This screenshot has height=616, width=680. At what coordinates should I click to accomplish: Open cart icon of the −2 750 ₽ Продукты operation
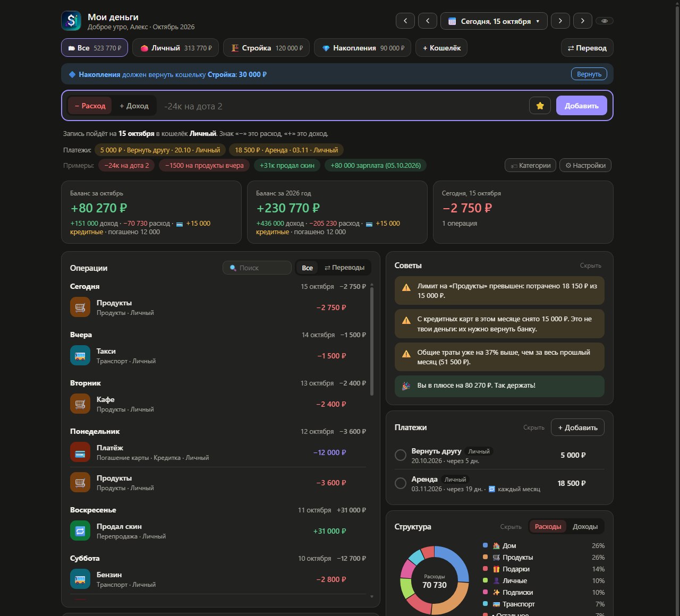tap(80, 307)
